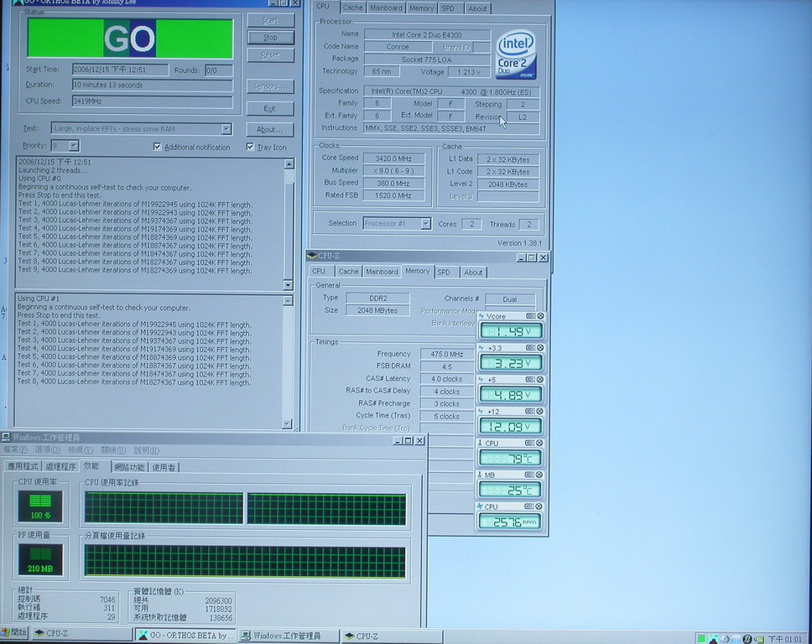Click the thermometer icon beside the MB label
812x644 pixels.
480,475
